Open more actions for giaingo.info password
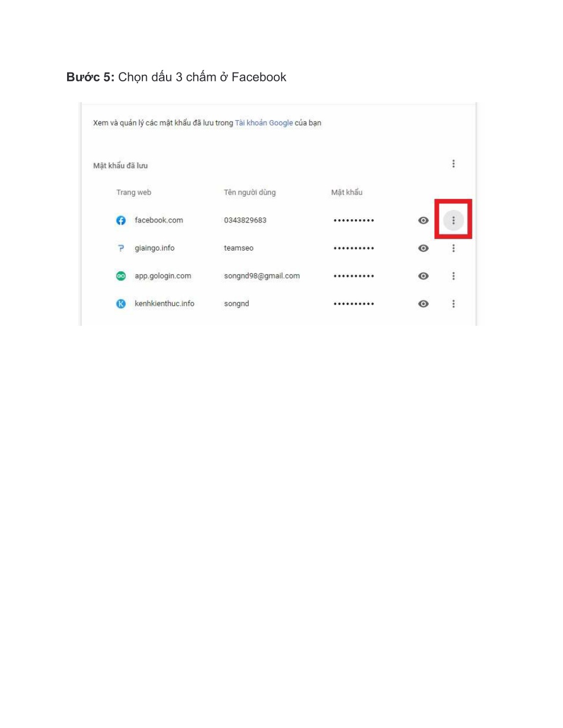Screen dimensions: 563x728 click(x=453, y=248)
